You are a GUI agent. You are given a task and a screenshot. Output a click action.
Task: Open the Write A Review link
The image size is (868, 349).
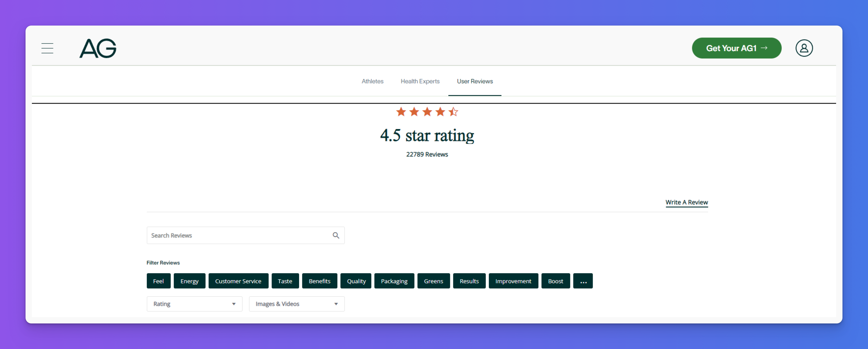click(686, 202)
